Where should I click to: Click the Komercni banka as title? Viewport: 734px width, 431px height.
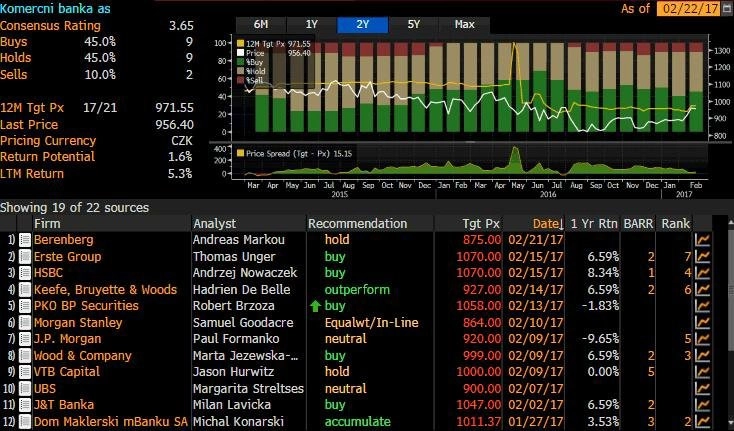coord(55,8)
